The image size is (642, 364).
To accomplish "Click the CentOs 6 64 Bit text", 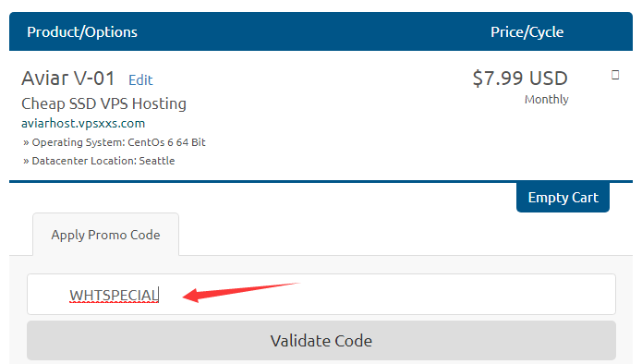I will pyautogui.click(x=166, y=142).
